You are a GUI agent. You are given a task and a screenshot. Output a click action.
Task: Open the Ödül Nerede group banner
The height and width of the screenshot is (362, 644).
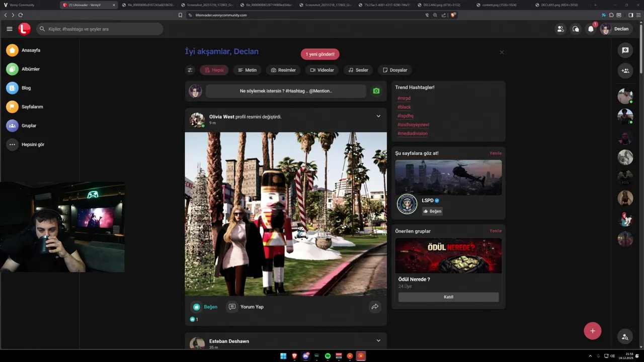coord(448,255)
